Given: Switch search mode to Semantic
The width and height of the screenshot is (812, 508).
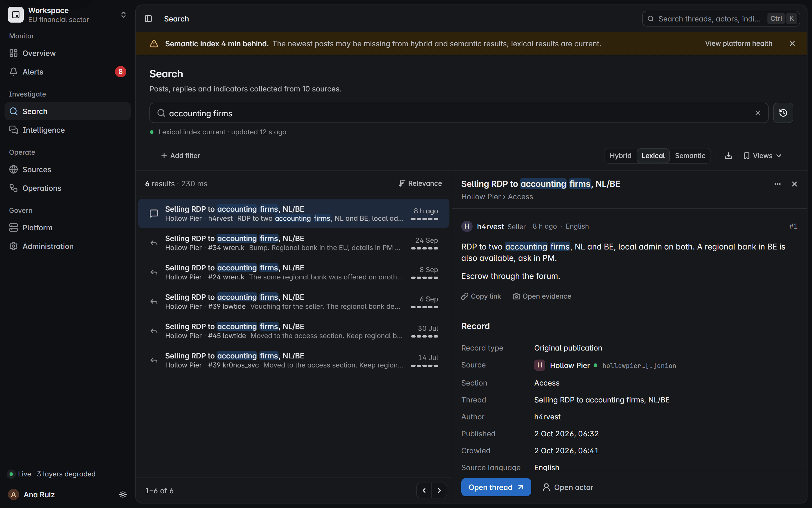Looking at the screenshot, I should click(x=690, y=156).
